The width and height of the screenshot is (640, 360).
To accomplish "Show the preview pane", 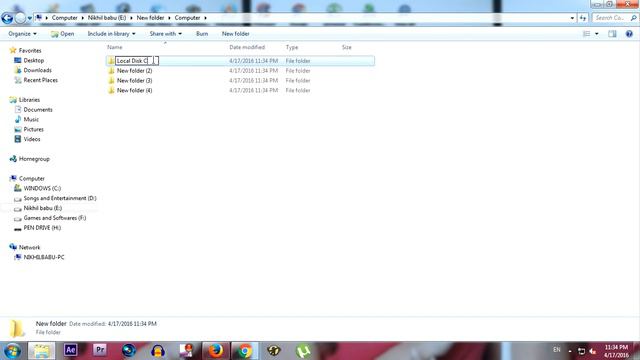I will (612, 34).
